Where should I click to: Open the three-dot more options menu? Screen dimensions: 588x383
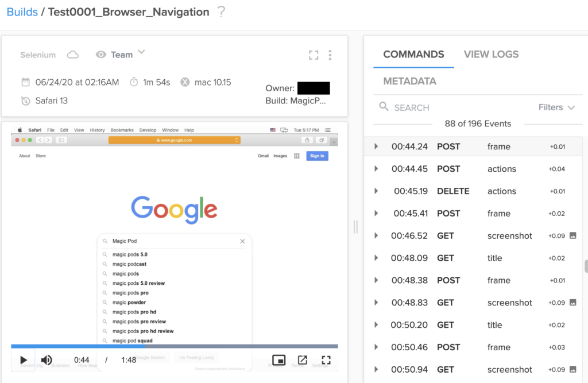tap(330, 55)
